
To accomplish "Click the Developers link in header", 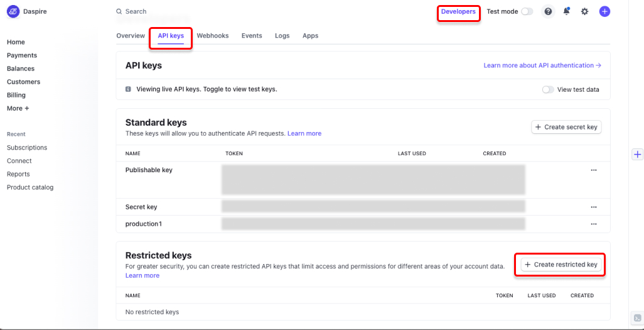I will tap(458, 11).
